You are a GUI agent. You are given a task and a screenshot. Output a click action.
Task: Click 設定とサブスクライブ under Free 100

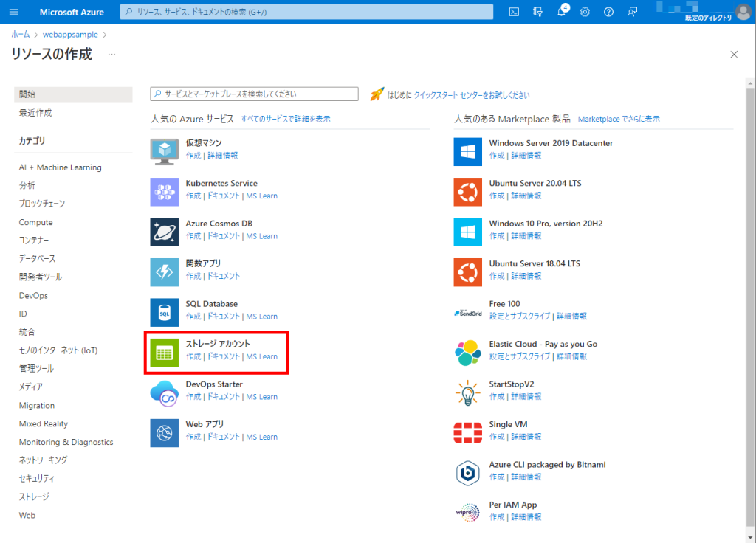coord(520,317)
